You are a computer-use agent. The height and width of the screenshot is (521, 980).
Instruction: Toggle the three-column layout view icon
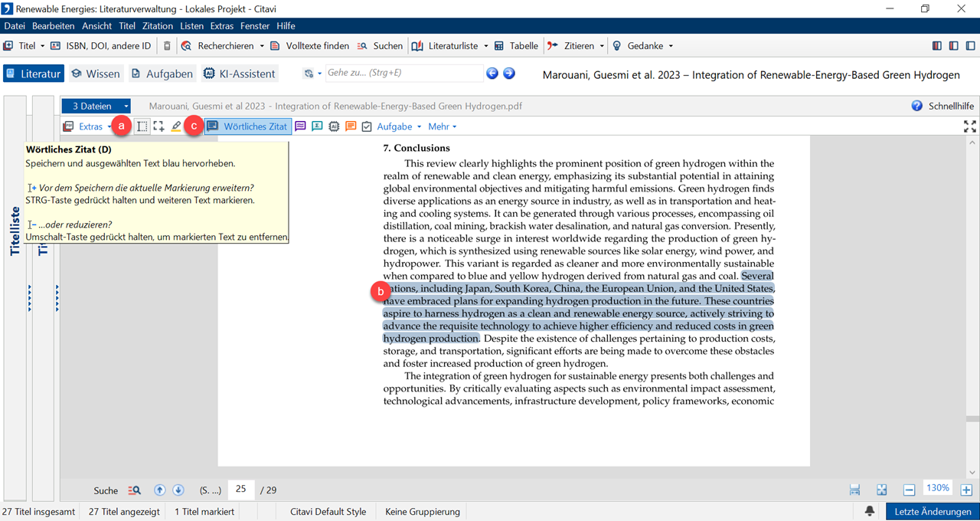[936, 46]
